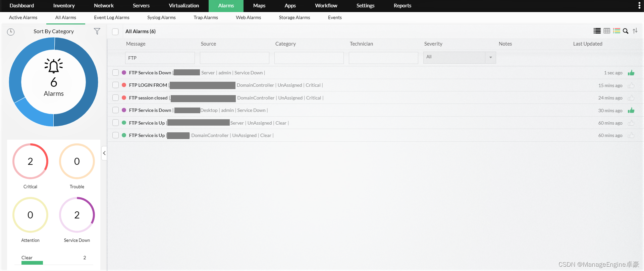Open the Settings menu
This screenshot has height=271, width=644.
tap(365, 6)
